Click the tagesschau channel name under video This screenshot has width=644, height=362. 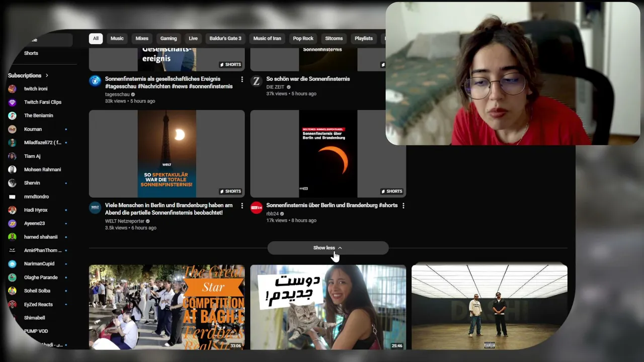(117, 95)
